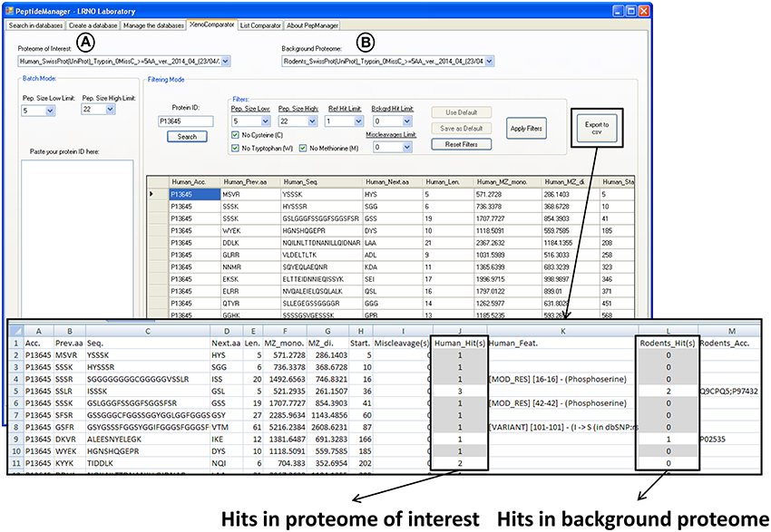Click spreadsheet cell TIDDLK
Image resolution: width=771 pixels, height=532 pixels.
pos(148,463)
